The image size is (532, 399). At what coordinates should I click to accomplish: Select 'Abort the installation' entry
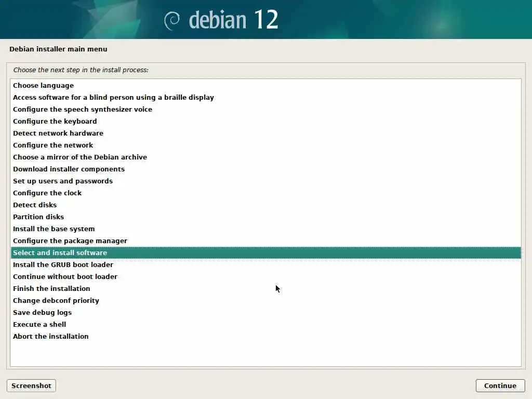[265, 336]
